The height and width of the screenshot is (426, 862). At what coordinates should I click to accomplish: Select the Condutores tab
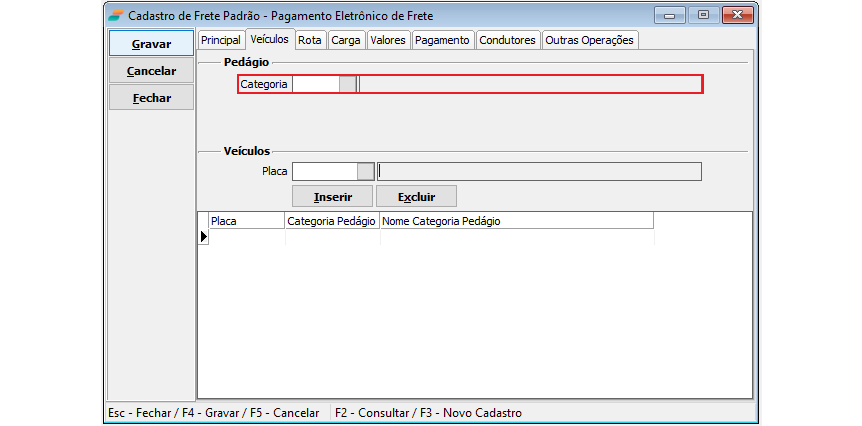507,40
